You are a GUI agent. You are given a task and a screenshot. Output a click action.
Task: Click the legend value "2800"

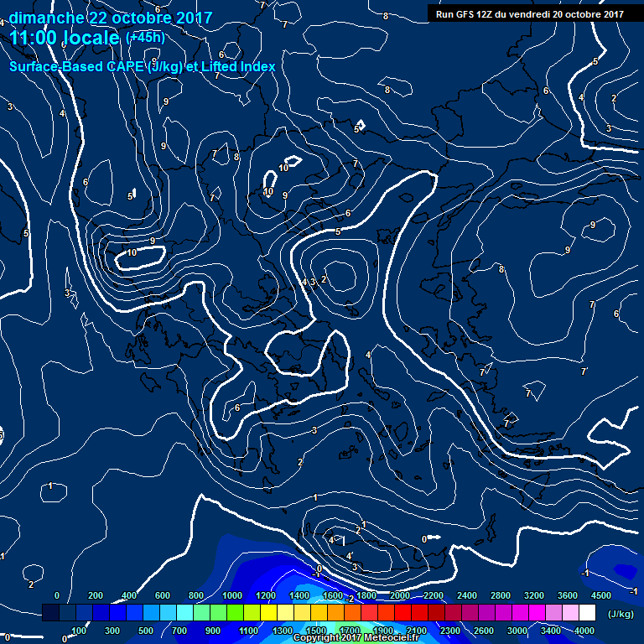(501, 595)
